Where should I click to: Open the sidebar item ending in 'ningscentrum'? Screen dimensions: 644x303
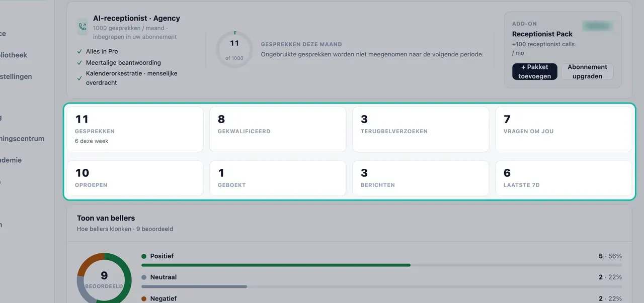[22, 139]
